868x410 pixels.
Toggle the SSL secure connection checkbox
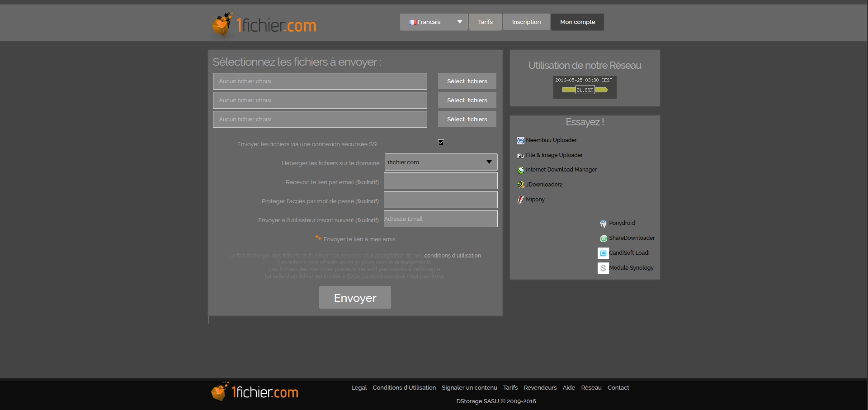point(441,143)
